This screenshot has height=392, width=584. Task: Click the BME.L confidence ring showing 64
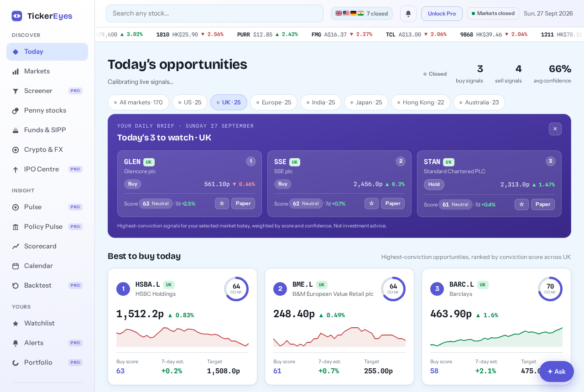(393, 289)
